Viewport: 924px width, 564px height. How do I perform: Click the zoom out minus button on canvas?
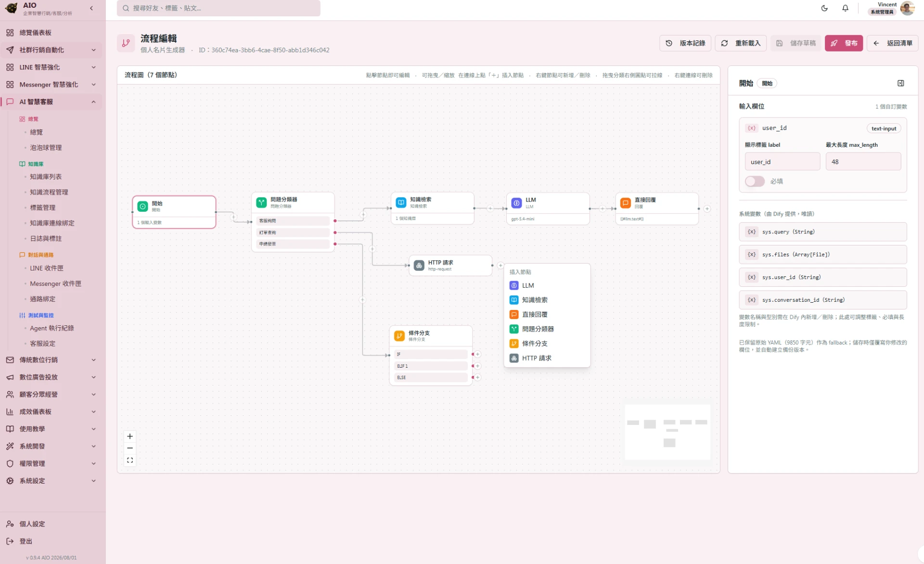coord(130,448)
